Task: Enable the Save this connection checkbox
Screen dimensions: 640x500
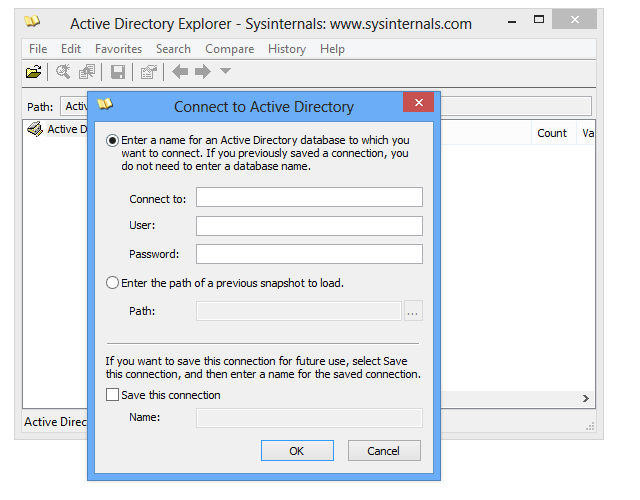Action: tap(113, 395)
